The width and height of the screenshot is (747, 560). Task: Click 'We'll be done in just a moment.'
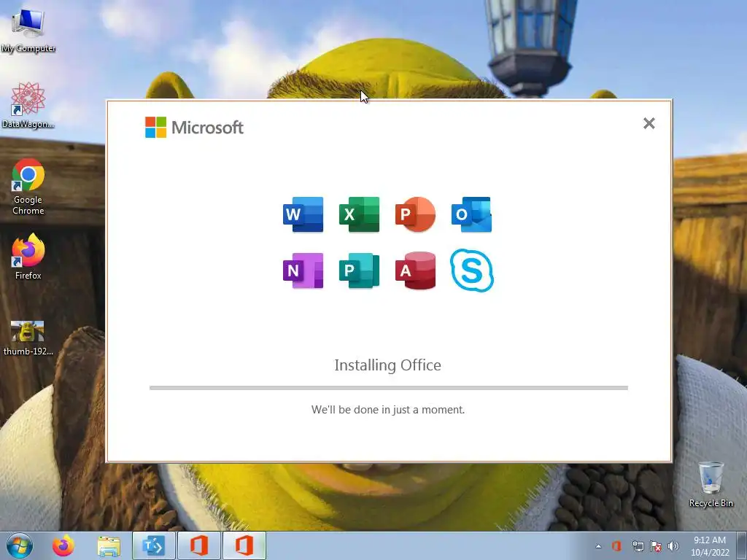pyautogui.click(x=388, y=410)
